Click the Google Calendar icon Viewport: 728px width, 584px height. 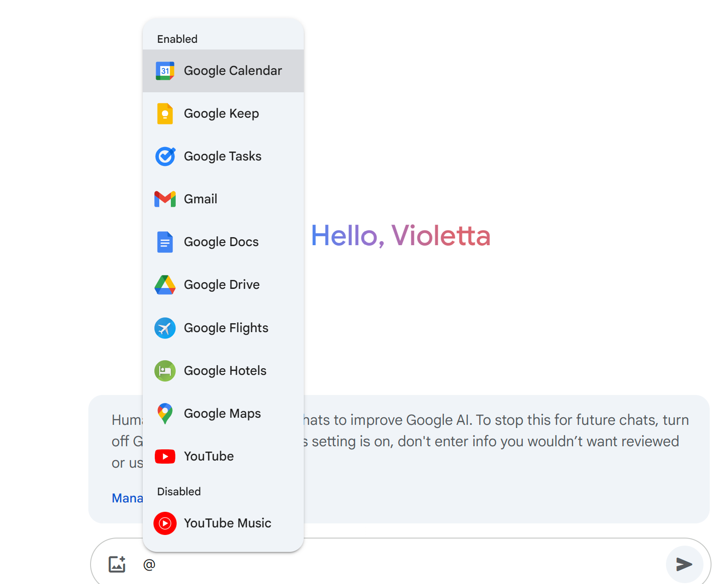[165, 71]
